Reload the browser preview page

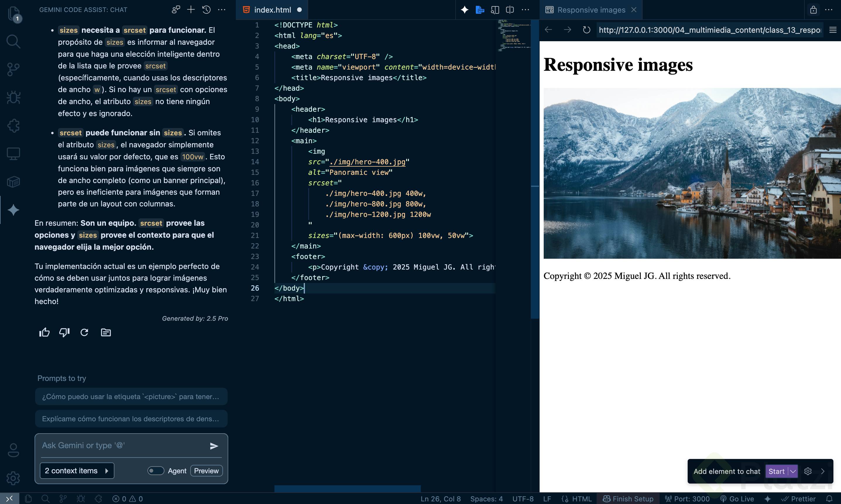(586, 30)
